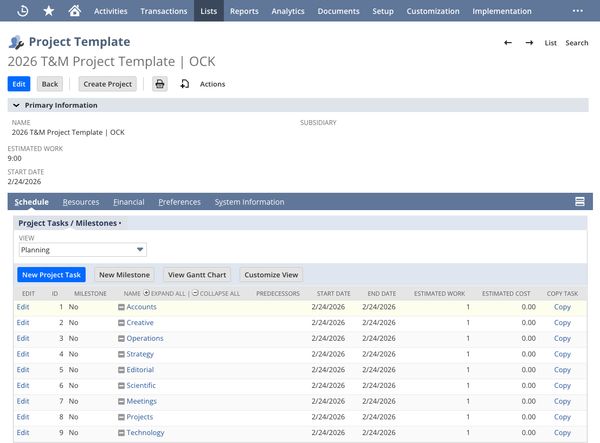Click the New Project Task button

coord(52,274)
